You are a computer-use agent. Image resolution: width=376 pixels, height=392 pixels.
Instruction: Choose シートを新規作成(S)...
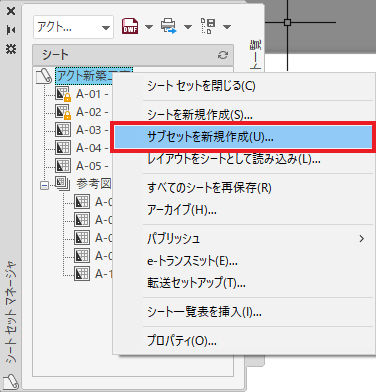244,115
